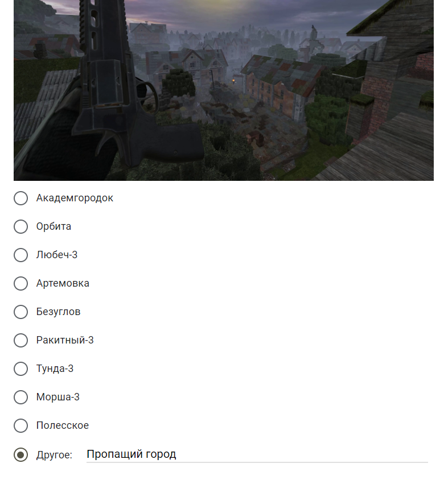Choose the Полесское radio button
This screenshot has width=448, height=480.
pyautogui.click(x=21, y=426)
